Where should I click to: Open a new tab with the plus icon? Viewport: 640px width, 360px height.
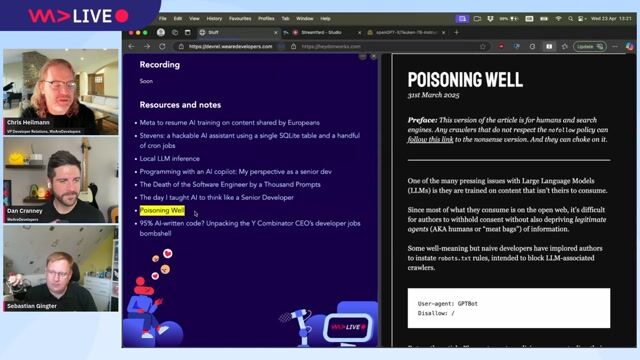point(456,32)
